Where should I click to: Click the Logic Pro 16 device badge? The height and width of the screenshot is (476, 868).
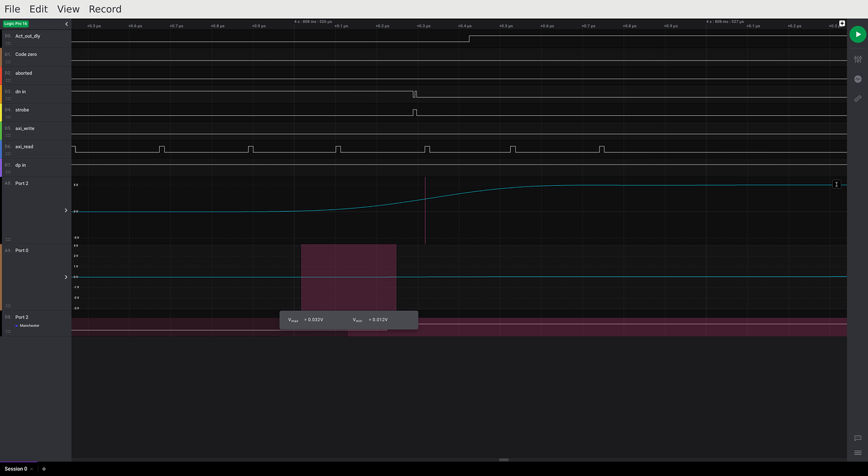pyautogui.click(x=16, y=23)
